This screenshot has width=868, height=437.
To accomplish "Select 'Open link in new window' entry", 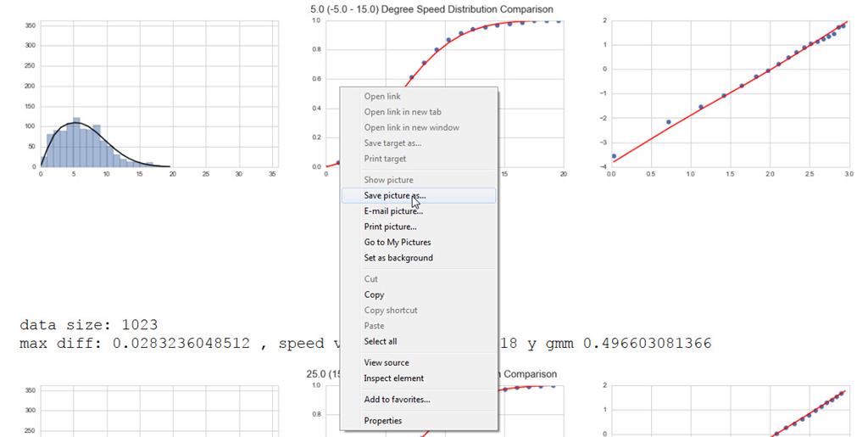I will (419, 127).
